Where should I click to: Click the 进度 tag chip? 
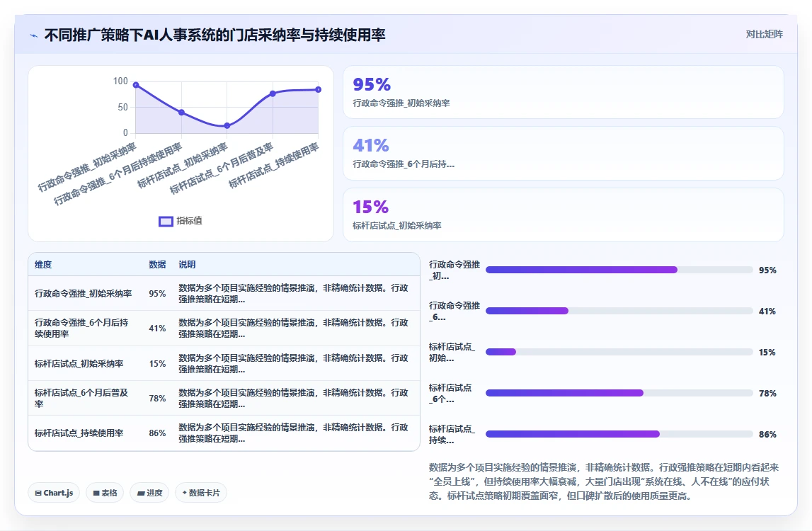click(149, 493)
